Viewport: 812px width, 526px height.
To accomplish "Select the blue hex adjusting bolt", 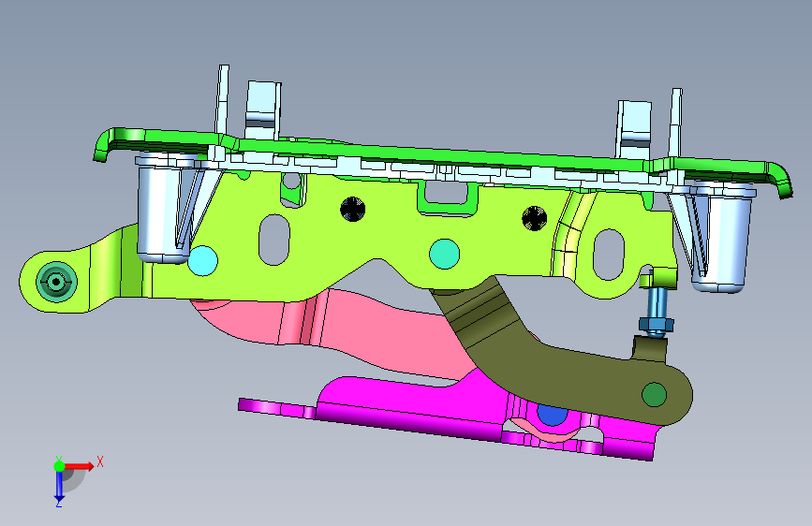I will [x=657, y=314].
